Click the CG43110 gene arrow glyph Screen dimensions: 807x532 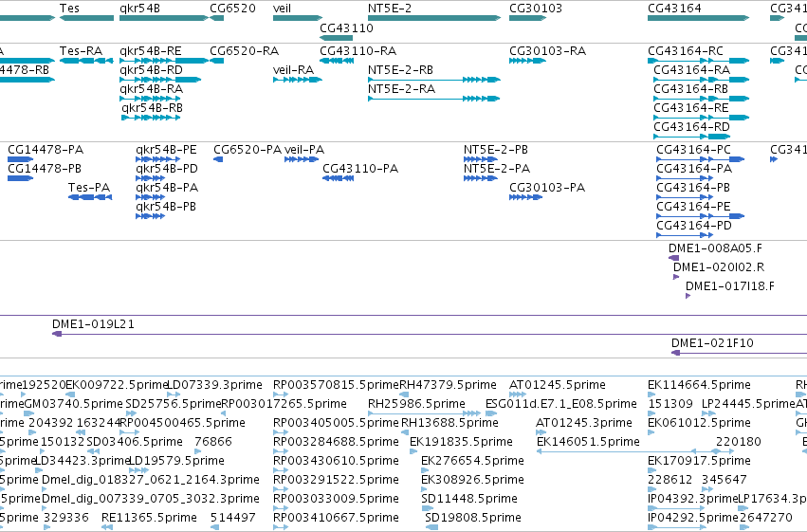[336, 38]
